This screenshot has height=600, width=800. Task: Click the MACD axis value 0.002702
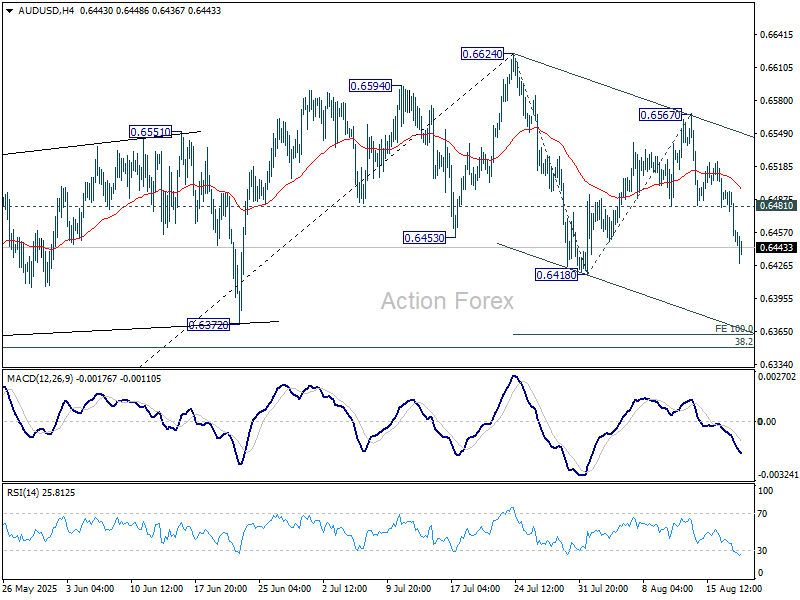(x=777, y=377)
